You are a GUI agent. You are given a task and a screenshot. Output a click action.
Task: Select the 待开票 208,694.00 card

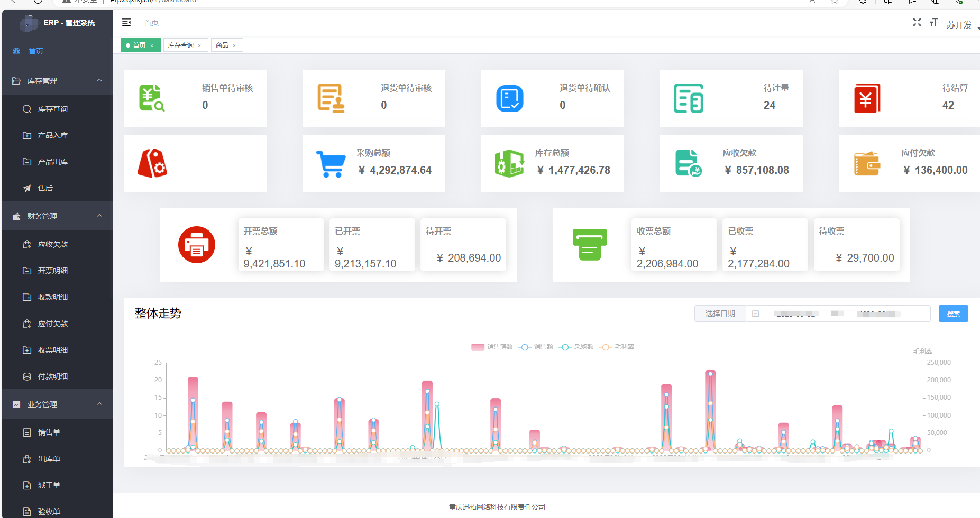pyautogui.click(x=463, y=245)
